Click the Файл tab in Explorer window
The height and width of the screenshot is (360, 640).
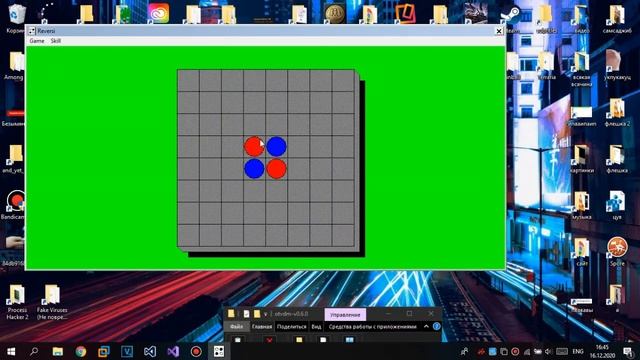pos(236,327)
